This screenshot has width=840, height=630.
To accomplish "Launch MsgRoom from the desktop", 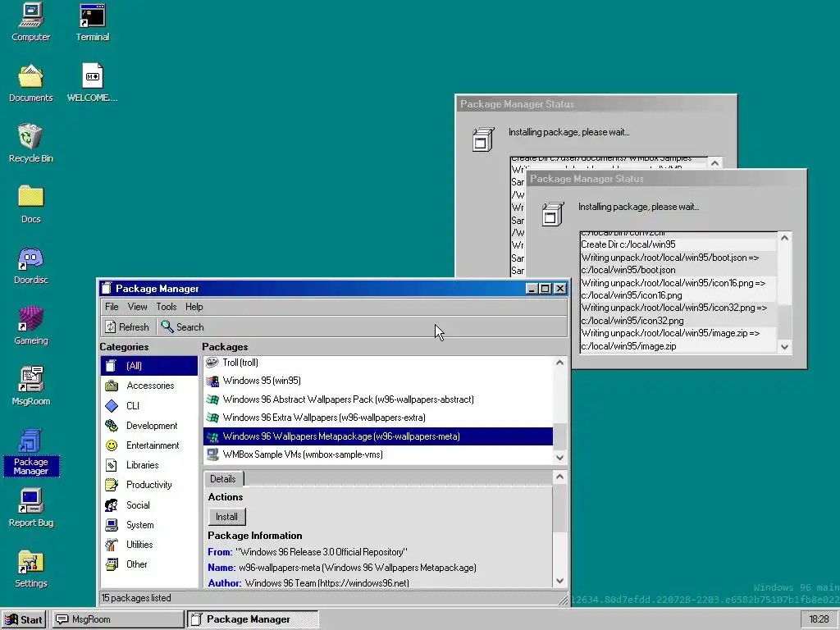I will tap(30, 386).
